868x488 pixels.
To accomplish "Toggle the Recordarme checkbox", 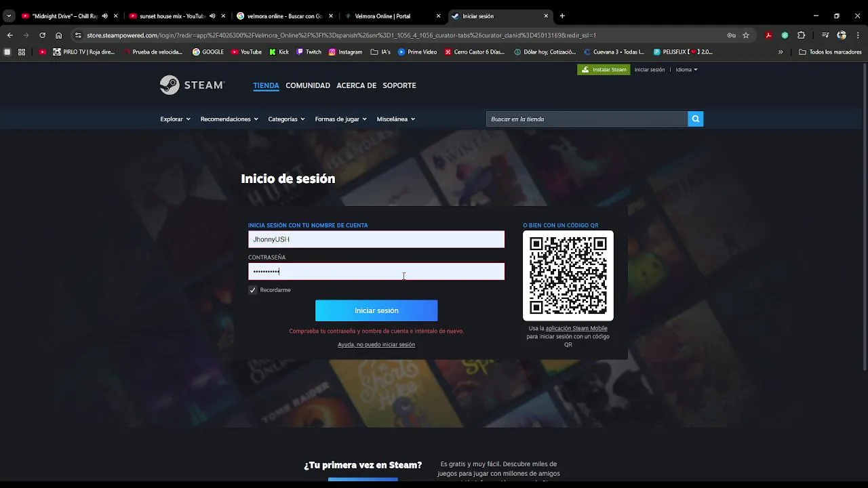I will 253,290.
